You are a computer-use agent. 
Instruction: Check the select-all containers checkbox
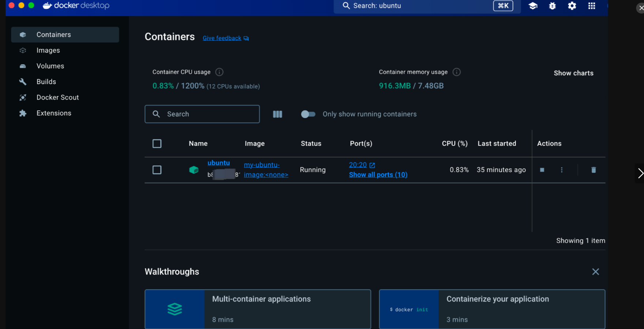point(157,144)
